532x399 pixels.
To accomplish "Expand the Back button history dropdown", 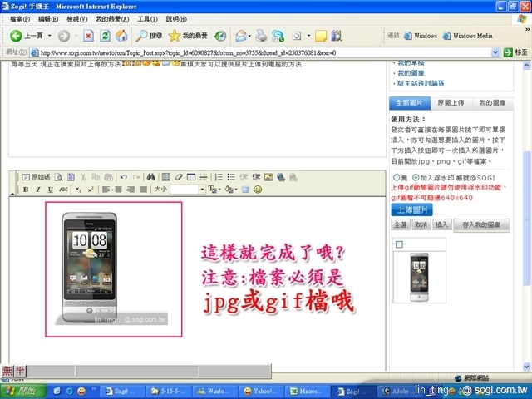I will coord(50,36).
